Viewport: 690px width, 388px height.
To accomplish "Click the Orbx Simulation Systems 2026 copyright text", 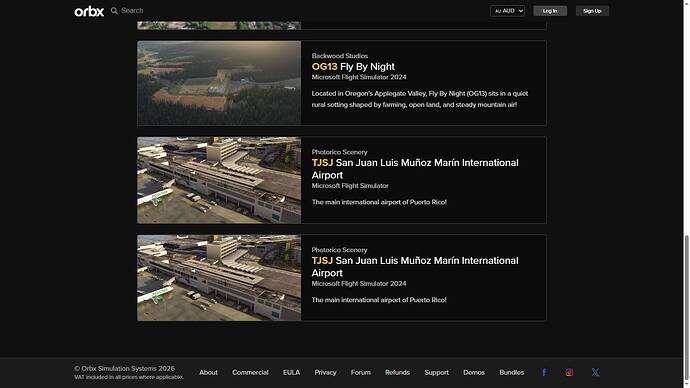I will 125,368.
